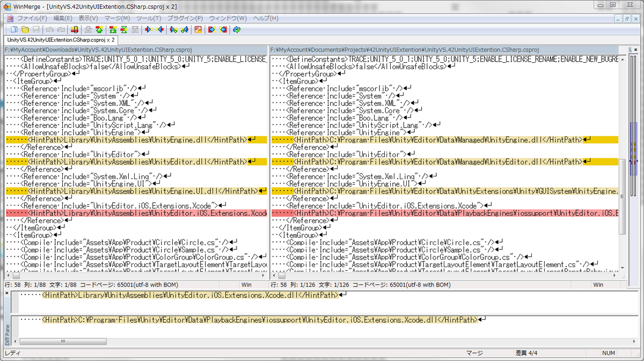Click lower Diff Pane C:¥Program Files line
The height and width of the screenshot is (361, 644).
(x=260, y=320)
